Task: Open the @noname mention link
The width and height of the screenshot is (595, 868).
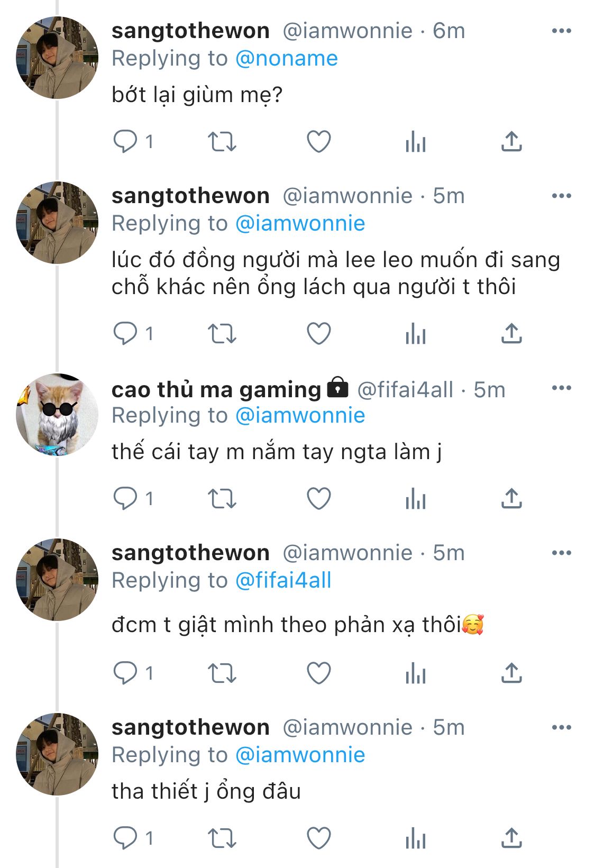Action: pos(286,58)
